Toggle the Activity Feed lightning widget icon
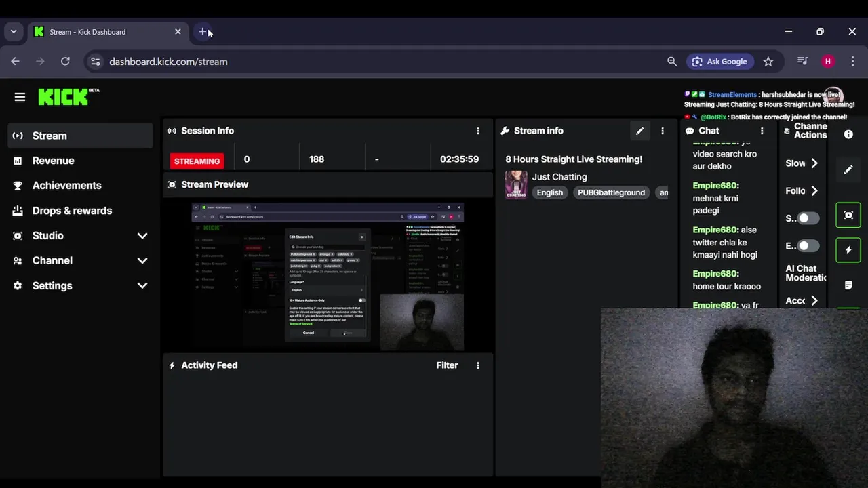The height and width of the screenshot is (488, 868). point(848,250)
